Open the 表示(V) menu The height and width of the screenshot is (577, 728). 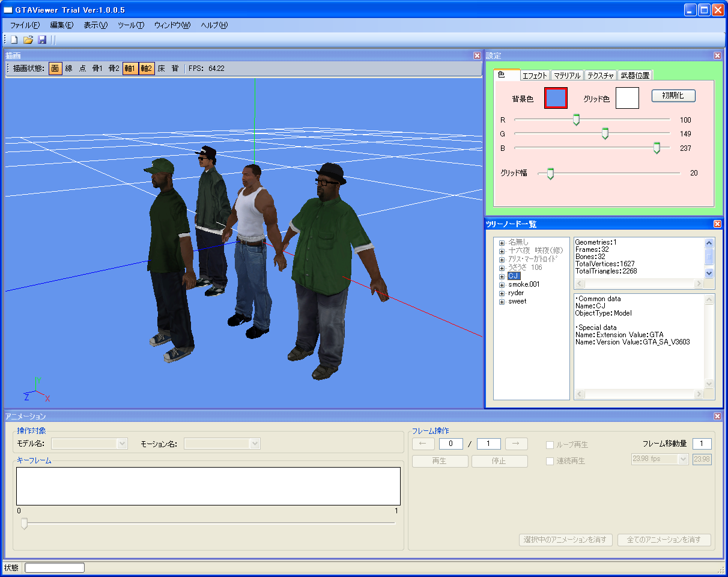point(95,25)
